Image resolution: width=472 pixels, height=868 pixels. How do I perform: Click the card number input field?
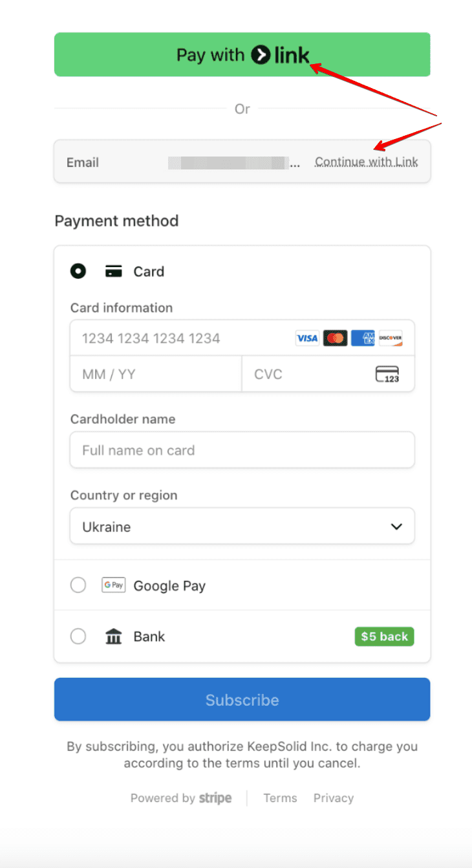[x=181, y=338]
